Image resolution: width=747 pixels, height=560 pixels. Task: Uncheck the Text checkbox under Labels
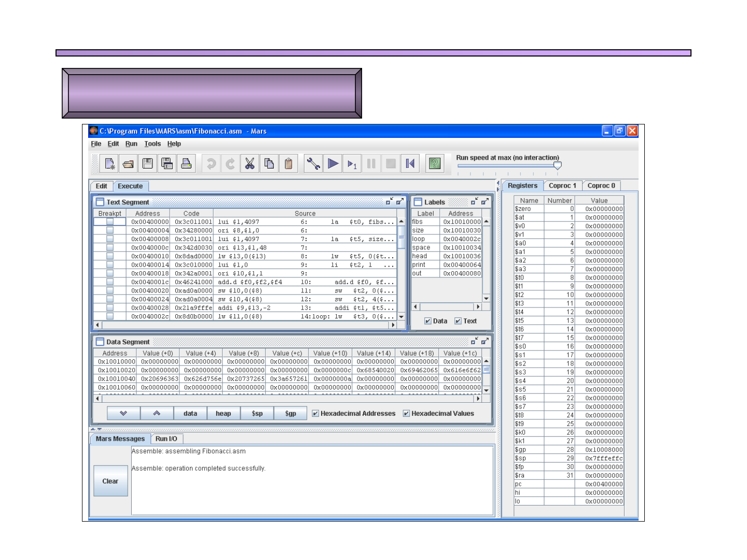pos(458,321)
